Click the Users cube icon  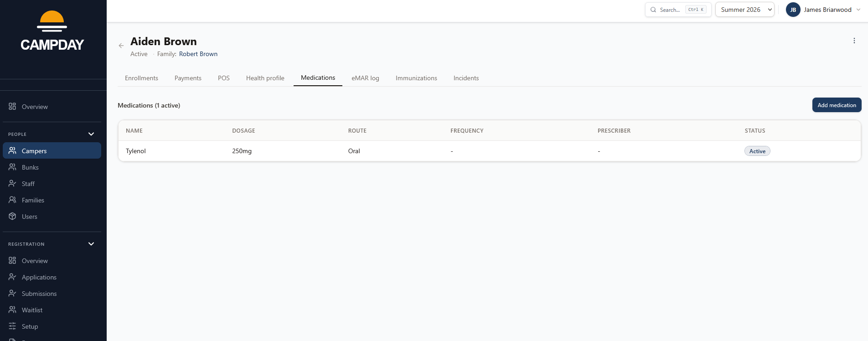pos(12,216)
